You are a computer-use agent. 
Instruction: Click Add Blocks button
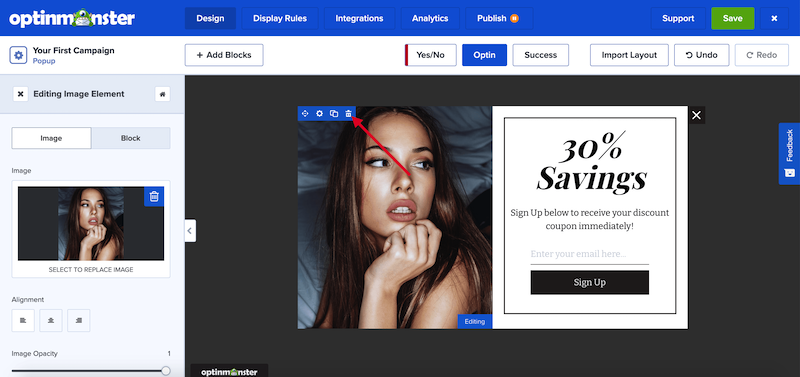pos(224,55)
